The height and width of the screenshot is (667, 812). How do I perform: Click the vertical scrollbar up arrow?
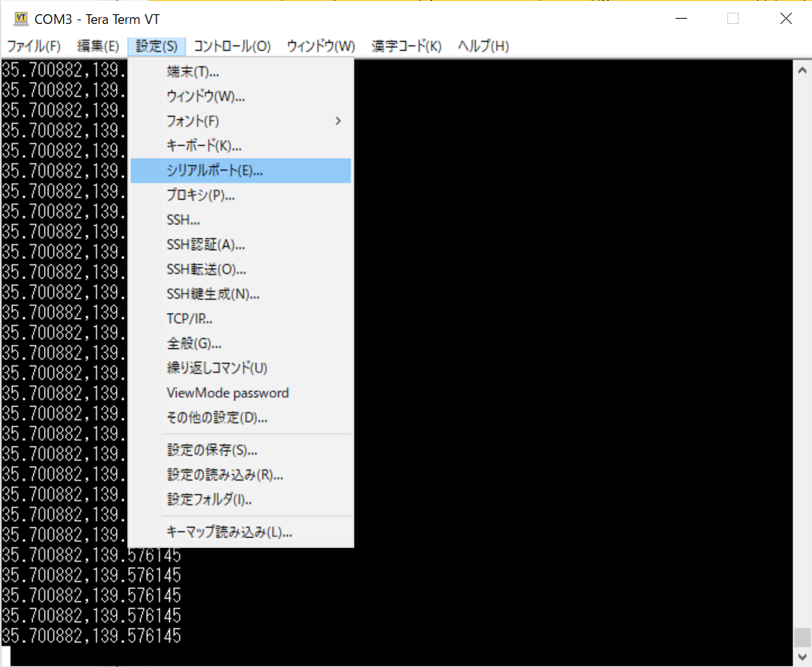point(802,67)
